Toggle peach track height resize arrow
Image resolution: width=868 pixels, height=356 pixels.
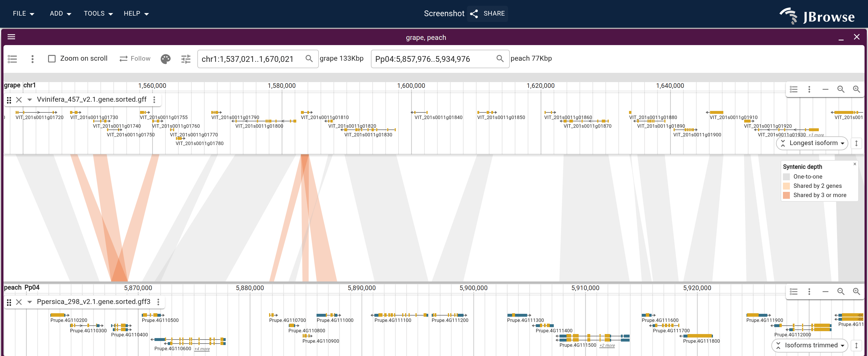tap(856, 346)
